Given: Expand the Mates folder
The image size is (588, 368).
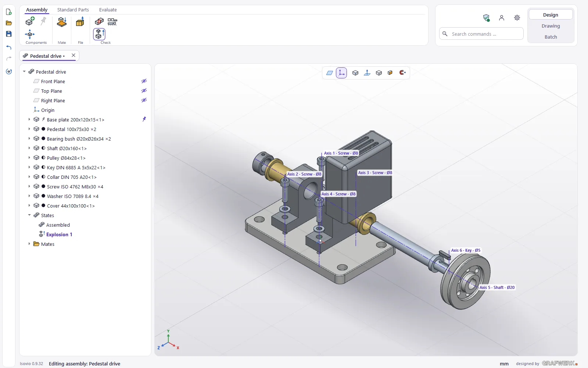Looking at the screenshot, I should (x=29, y=244).
